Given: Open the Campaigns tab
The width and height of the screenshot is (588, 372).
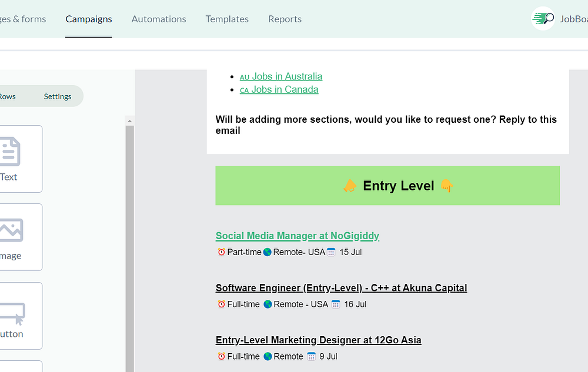Looking at the screenshot, I should click(89, 19).
